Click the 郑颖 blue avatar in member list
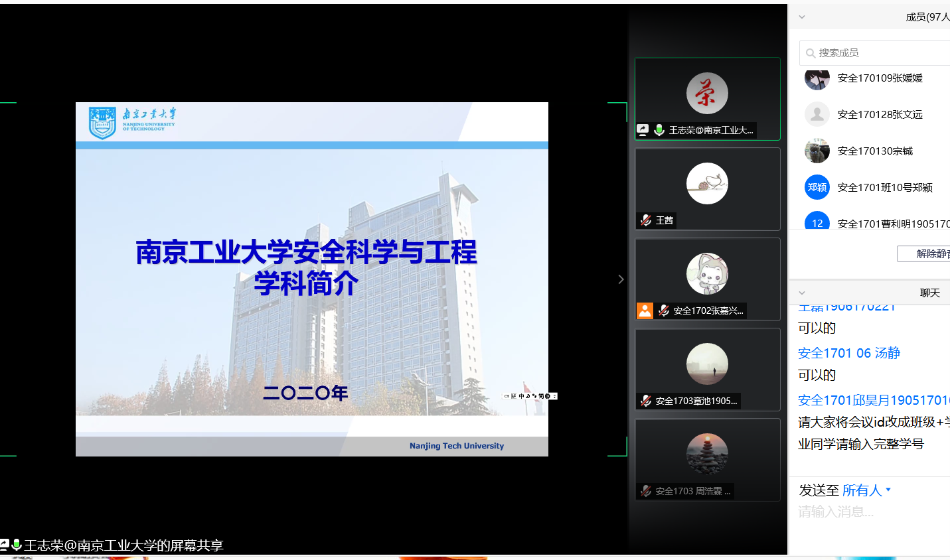The image size is (950, 560). click(817, 187)
